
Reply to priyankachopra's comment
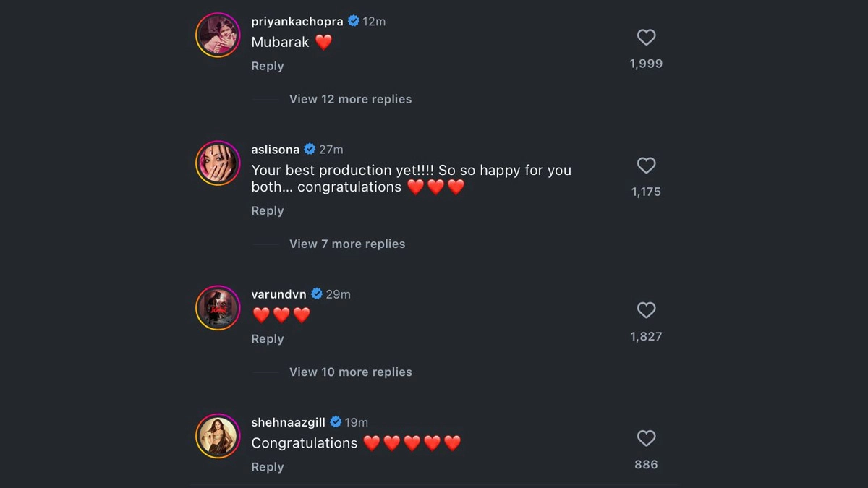267,66
